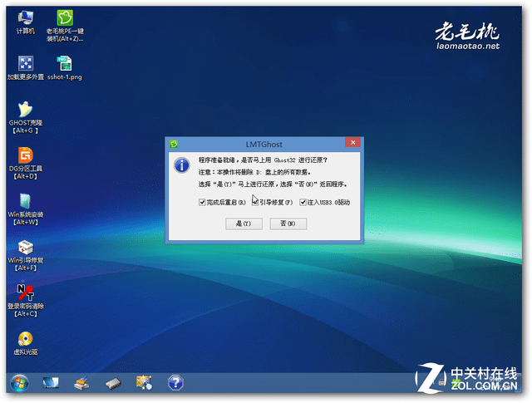This screenshot has width=532, height=403.
Task: Click the monitor icon in taskbar
Action: [51, 383]
